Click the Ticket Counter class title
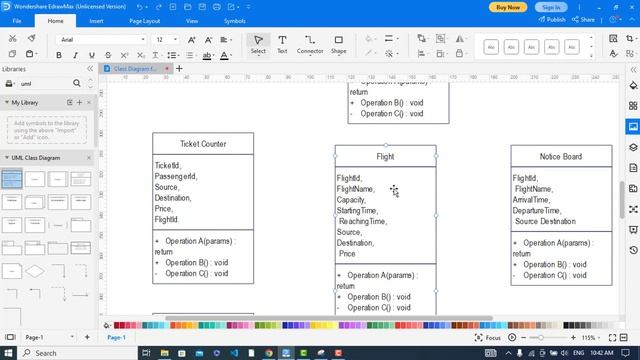The height and width of the screenshot is (360, 640). [x=203, y=144]
